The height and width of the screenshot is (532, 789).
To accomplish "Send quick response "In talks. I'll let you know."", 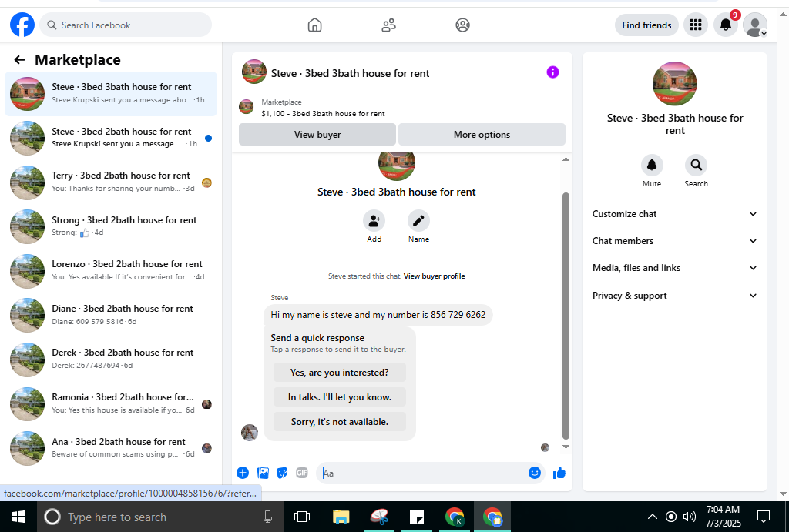I will pyautogui.click(x=340, y=397).
